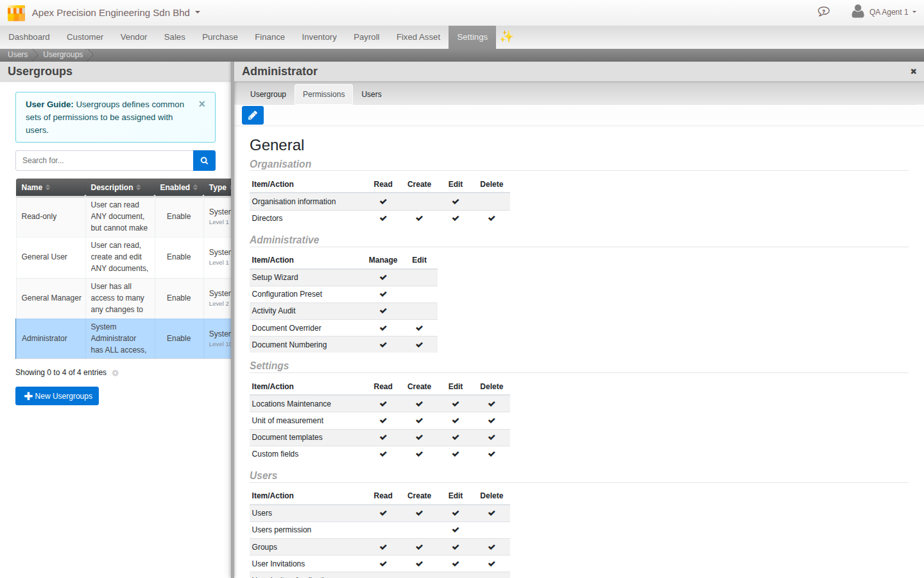Select the Read-only usergroup row
Image resolution: width=924 pixels, height=578 pixels.
(123, 216)
